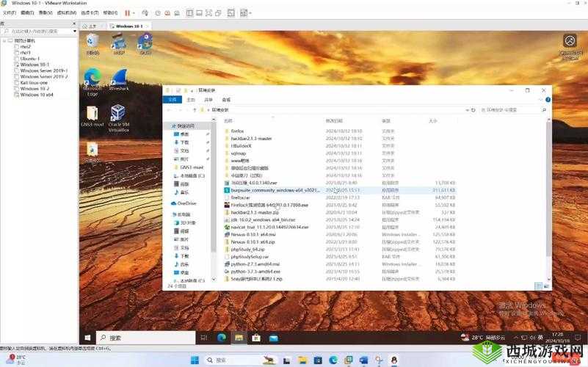Click the GNS3-must folder on desktop
588x367 pixels.
[x=92, y=114]
